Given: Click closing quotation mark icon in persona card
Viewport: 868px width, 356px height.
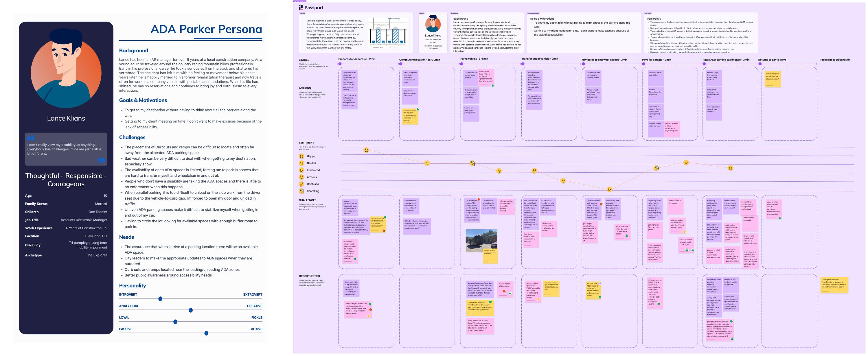Looking at the screenshot, I should pos(102,160).
